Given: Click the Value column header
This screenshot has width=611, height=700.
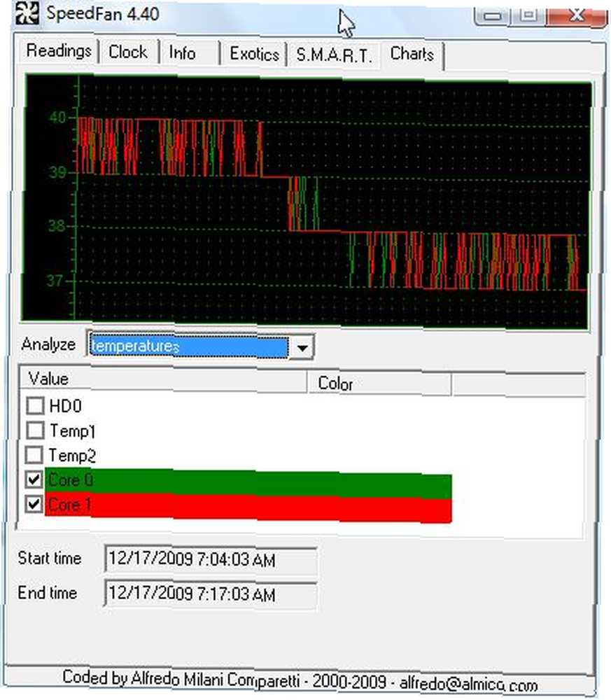Looking at the screenshot, I should [x=163, y=380].
